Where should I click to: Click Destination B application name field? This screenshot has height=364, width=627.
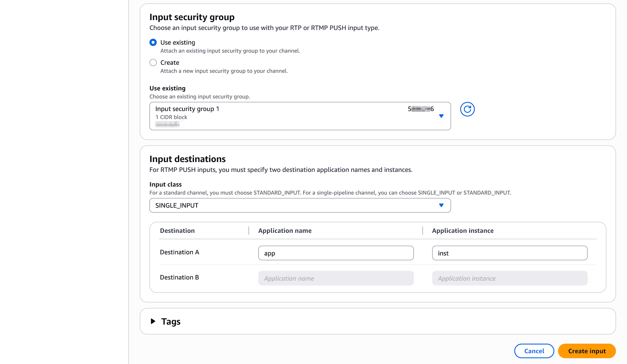coord(335,278)
